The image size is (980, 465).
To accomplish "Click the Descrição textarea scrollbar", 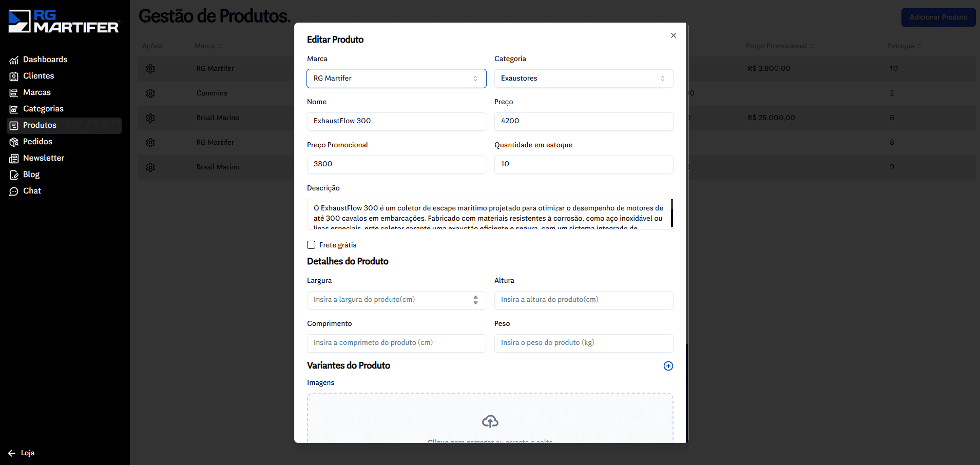I will 671,213.
